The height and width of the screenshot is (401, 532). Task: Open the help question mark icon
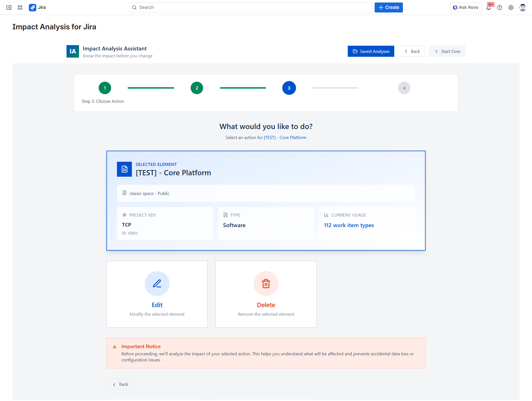[500, 7]
